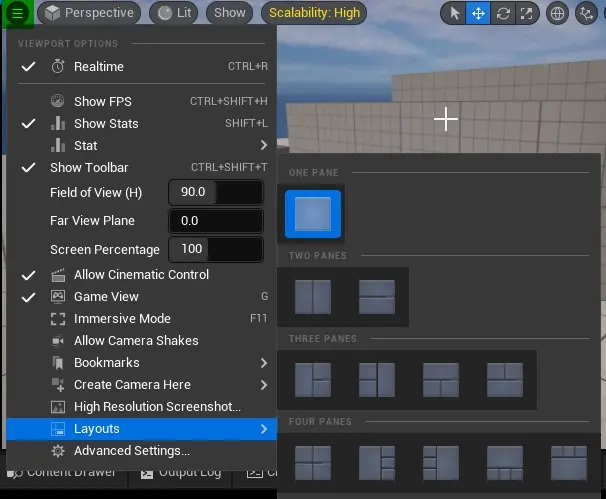Activate the rotate tool
The height and width of the screenshot is (499, 606).
[x=503, y=13]
